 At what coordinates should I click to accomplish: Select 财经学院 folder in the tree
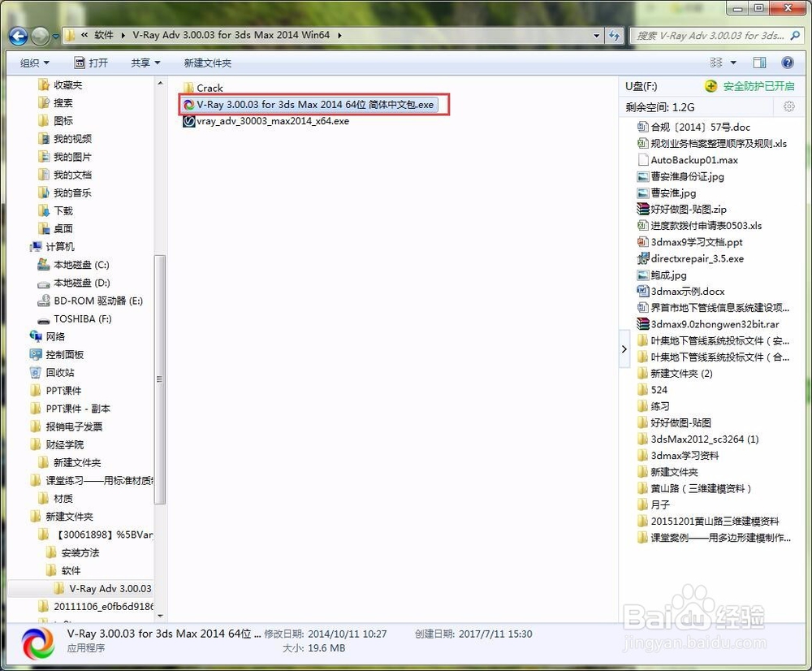(57, 444)
